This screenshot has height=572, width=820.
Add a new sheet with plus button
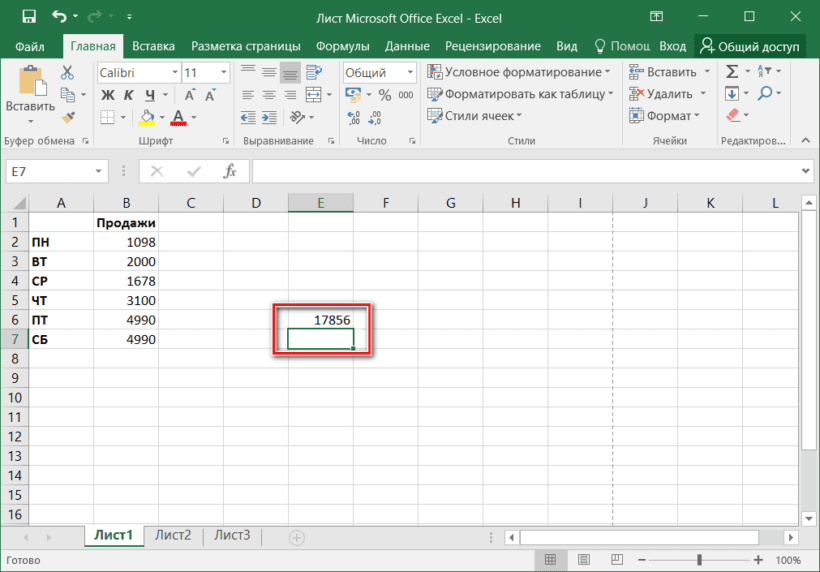click(x=297, y=537)
